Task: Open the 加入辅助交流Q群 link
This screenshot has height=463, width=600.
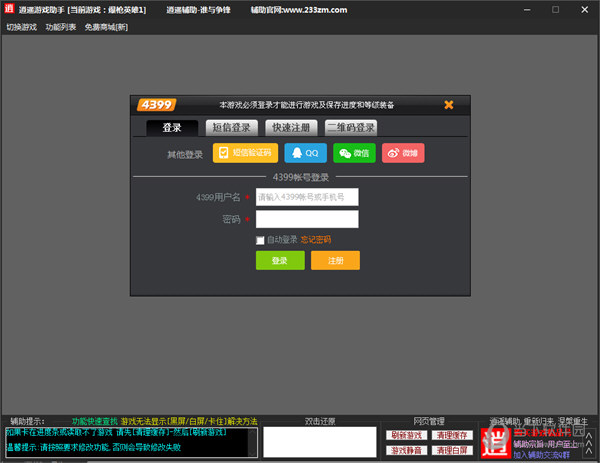Action: click(541, 455)
